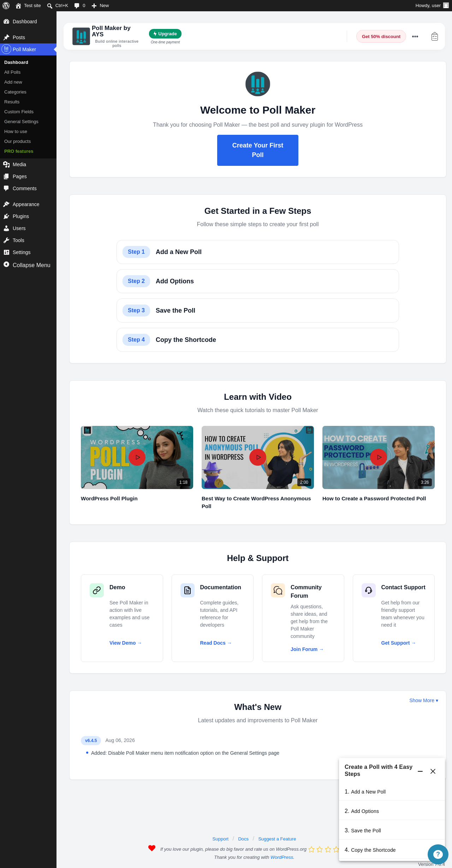Open the Test site home link
This screenshot has width=452, height=868.
tap(28, 6)
